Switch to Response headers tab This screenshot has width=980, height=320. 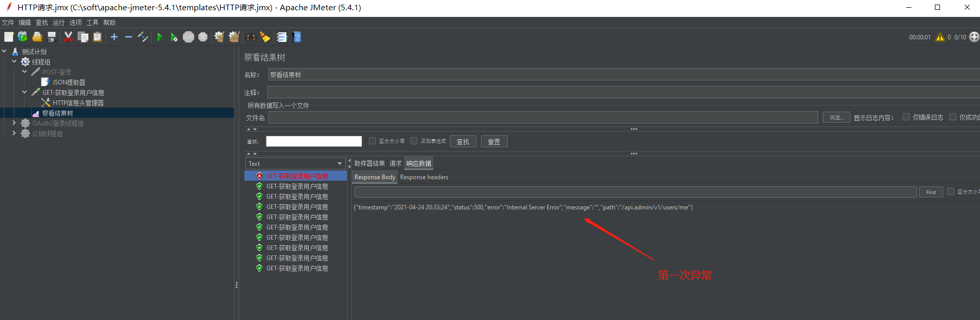424,177
